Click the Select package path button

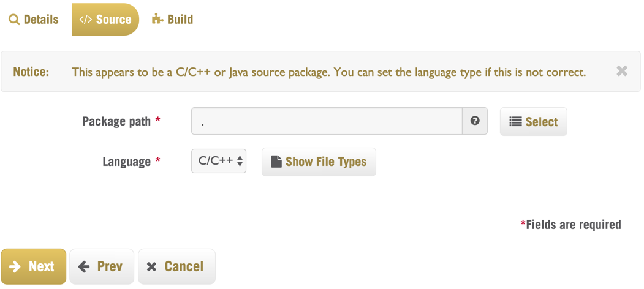[534, 121]
